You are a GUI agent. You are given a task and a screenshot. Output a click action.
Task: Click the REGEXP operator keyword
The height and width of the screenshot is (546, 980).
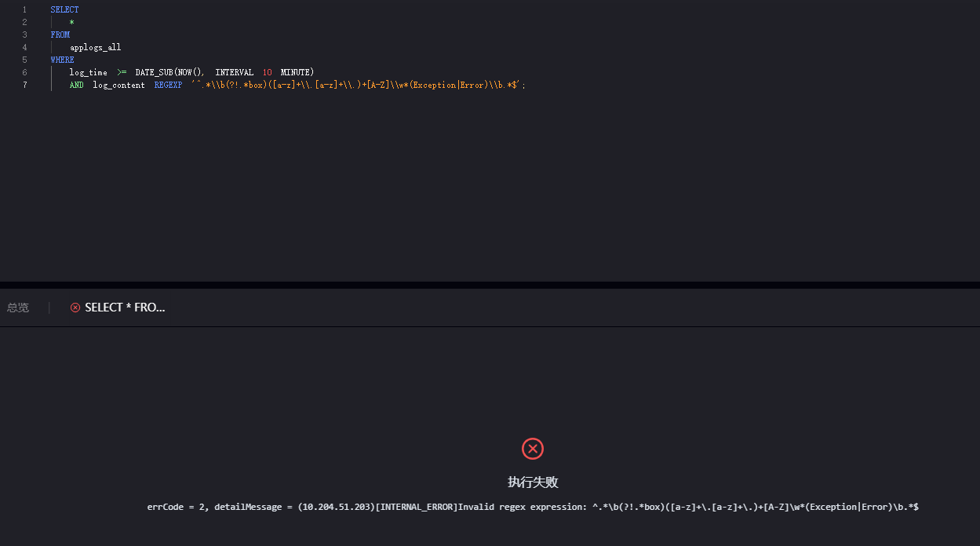click(168, 85)
